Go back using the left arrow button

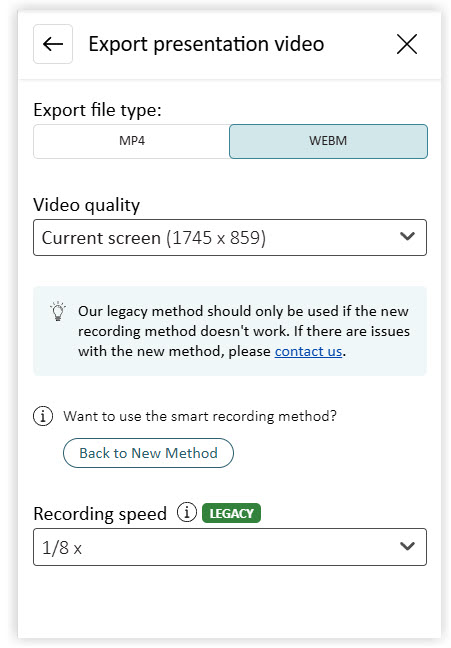tap(53, 44)
